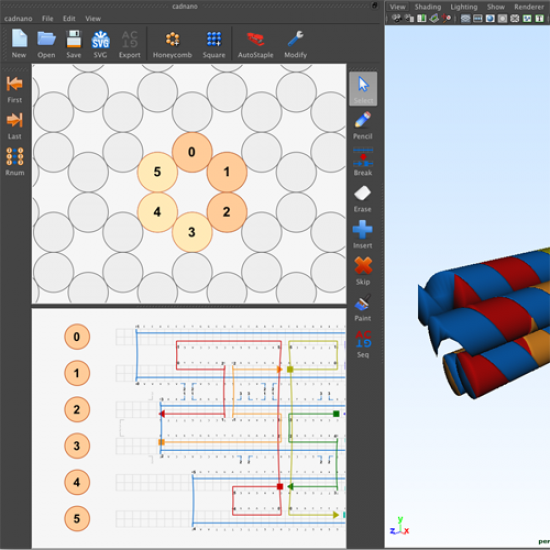Jump to First helix position

click(x=14, y=89)
